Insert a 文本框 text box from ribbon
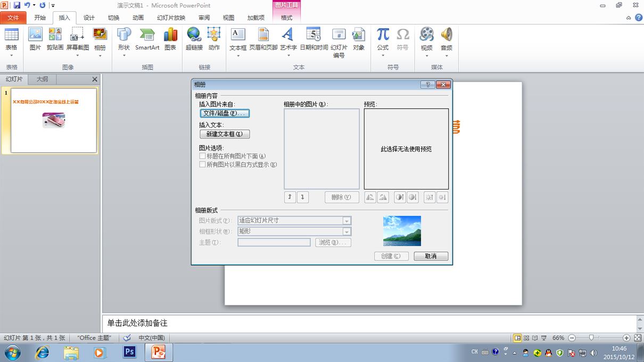The height and width of the screenshot is (362, 644). click(x=238, y=35)
